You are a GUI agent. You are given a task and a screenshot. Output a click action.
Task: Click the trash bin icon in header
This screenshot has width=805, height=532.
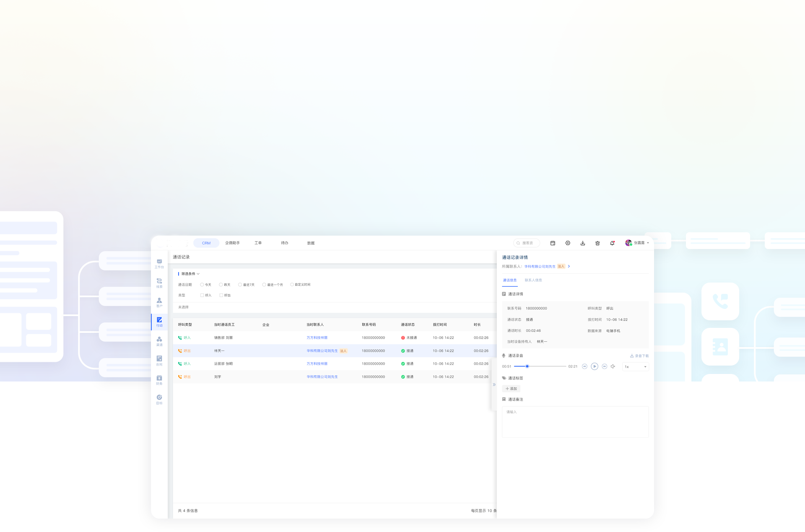pyautogui.click(x=597, y=243)
